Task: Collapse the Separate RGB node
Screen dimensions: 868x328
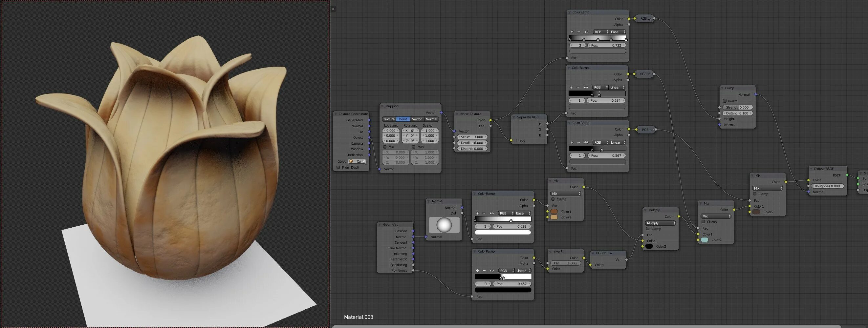Action: 514,117
